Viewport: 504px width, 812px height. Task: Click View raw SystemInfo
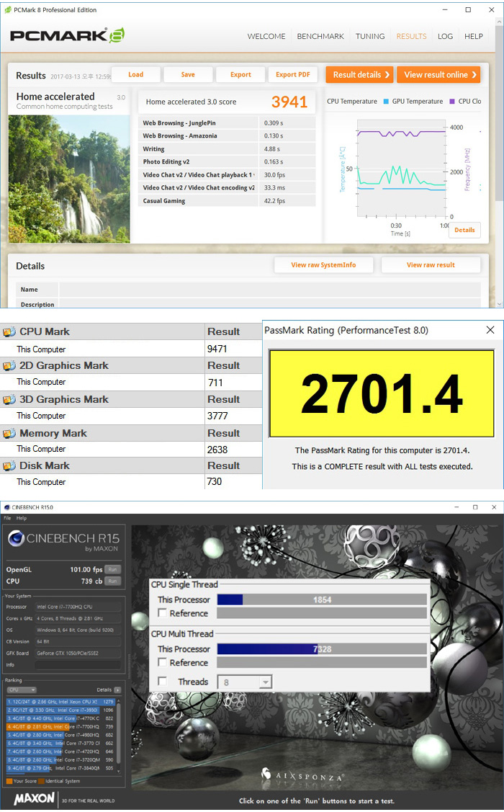(x=323, y=264)
